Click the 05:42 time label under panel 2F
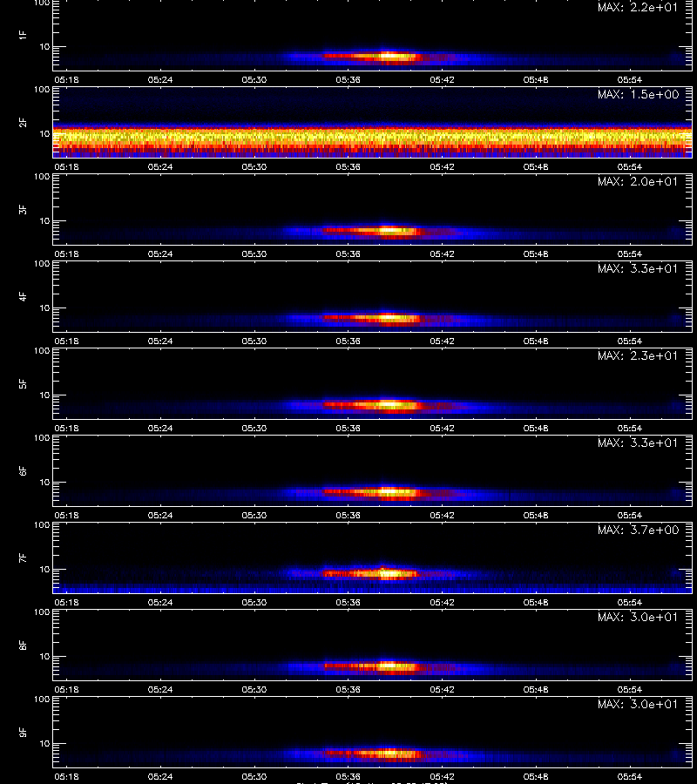 tap(442, 167)
